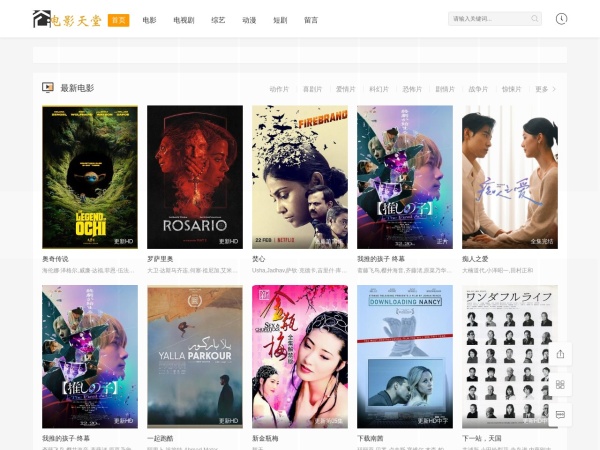
Task: Click the cast line under 罗萨里奥
Action: (x=193, y=271)
